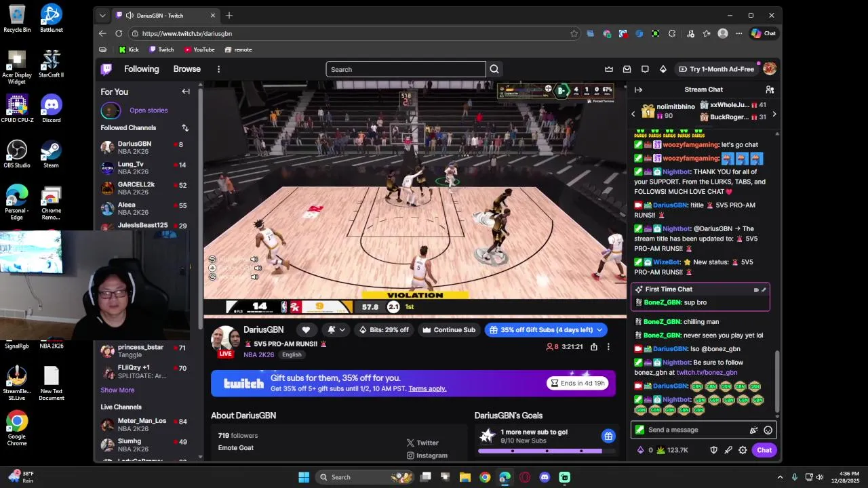
Task: Open the Twitch notifications inbox
Action: pos(627,69)
